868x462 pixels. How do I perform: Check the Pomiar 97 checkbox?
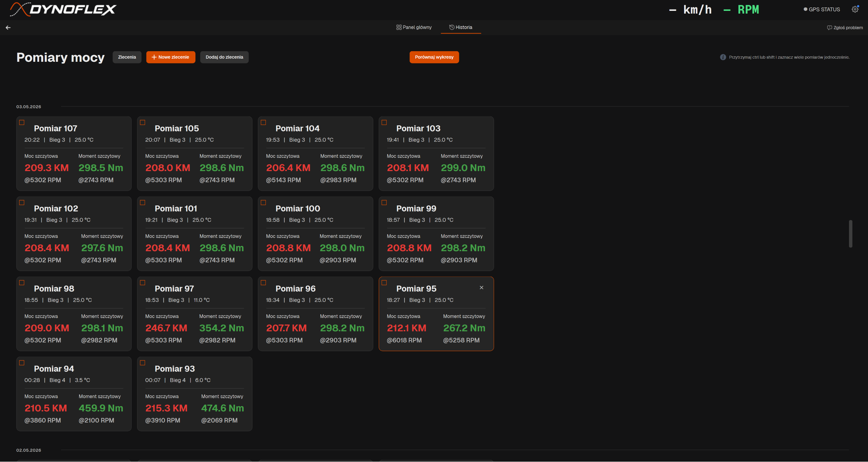point(143,283)
